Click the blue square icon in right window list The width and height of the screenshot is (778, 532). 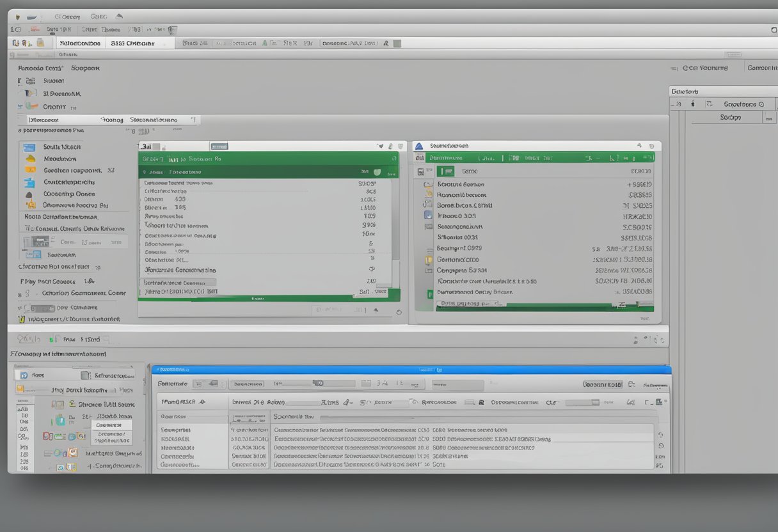pyautogui.click(x=428, y=215)
